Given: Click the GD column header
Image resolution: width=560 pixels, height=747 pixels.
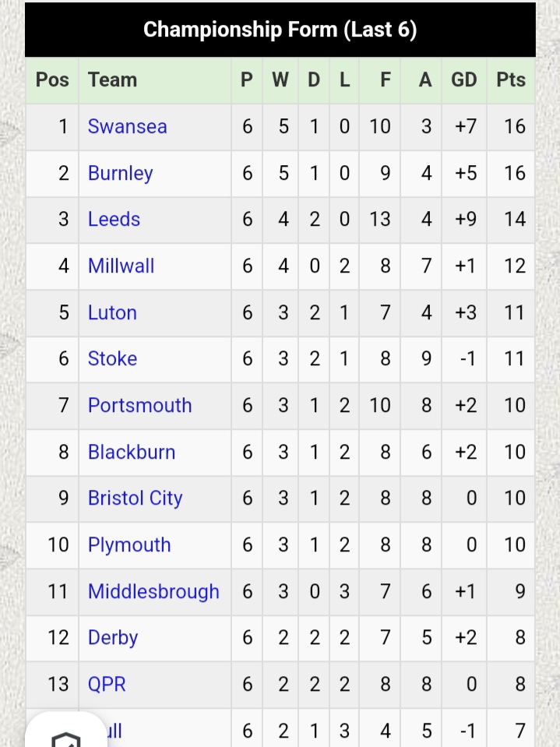Looking at the screenshot, I should coord(464,79).
